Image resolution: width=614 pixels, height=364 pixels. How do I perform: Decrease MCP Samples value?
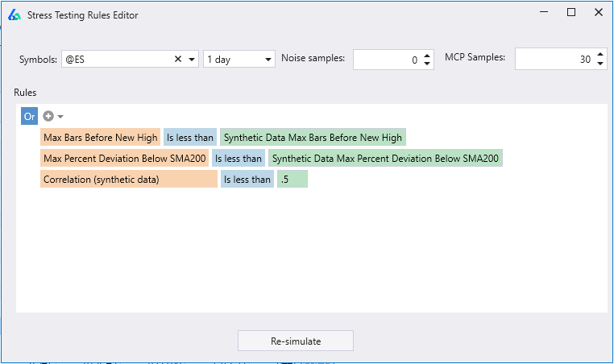point(600,64)
